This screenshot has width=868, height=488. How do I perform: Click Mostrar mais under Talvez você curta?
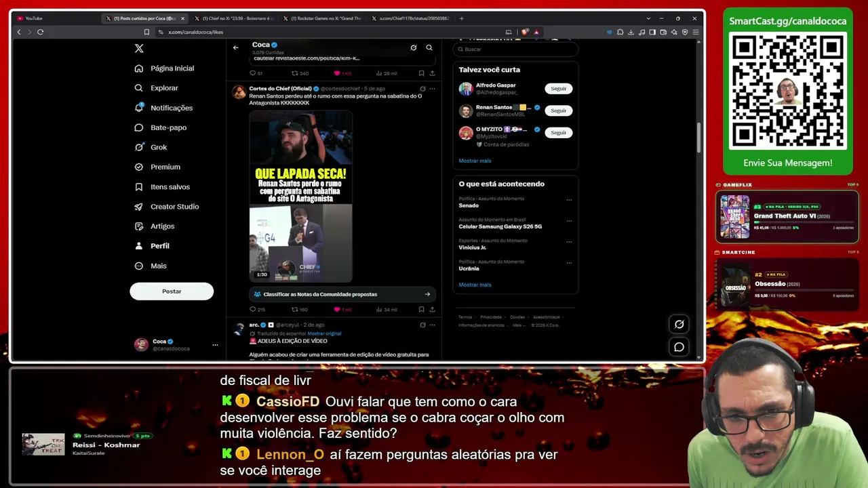(475, 161)
